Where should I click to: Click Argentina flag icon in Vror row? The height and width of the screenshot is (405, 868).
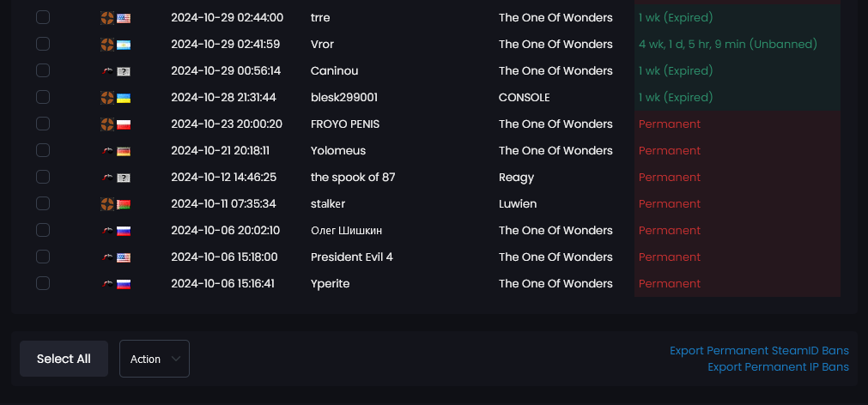point(124,45)
